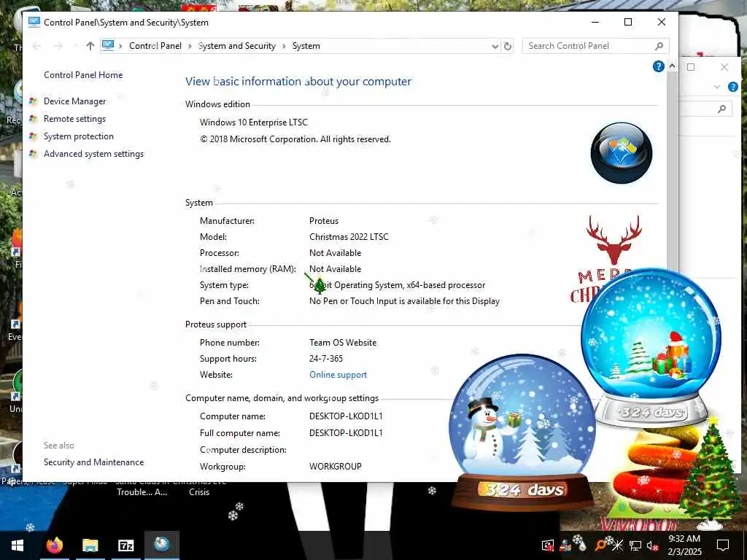Launch Firefox from the taskbar
747x560 pixels.
point(54,545)
